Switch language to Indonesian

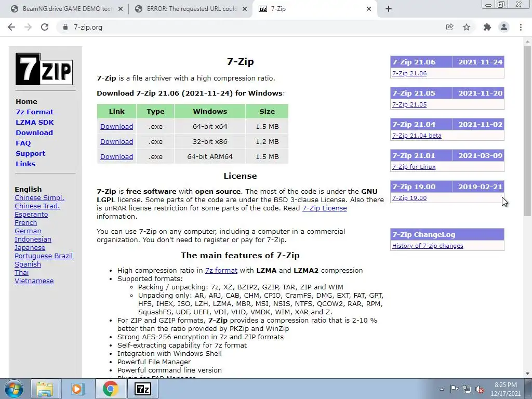[33, 239]
